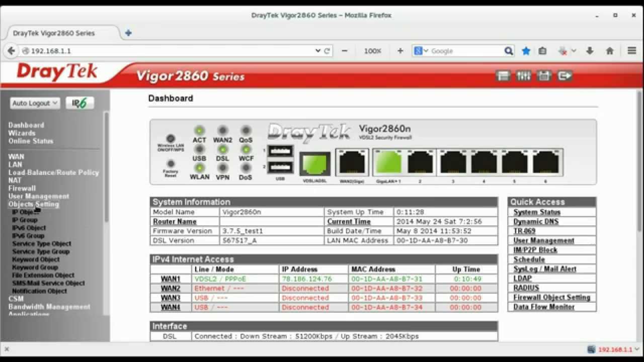Open IP Group submenu item

coord(25,220)
